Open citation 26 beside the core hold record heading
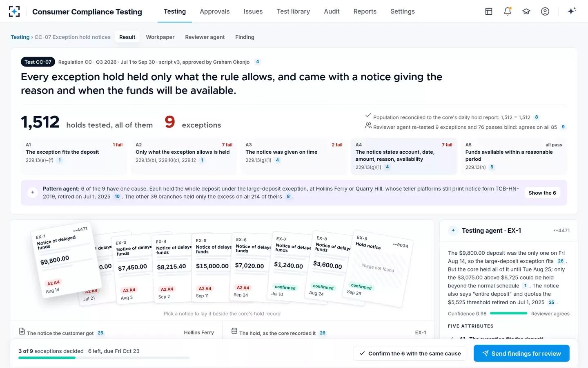 click(323, 333)
